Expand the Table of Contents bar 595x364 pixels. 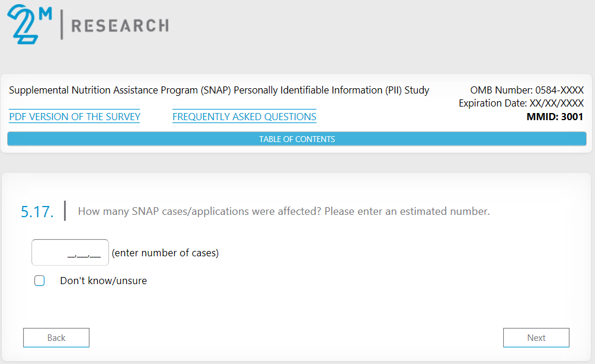(297, 139)
